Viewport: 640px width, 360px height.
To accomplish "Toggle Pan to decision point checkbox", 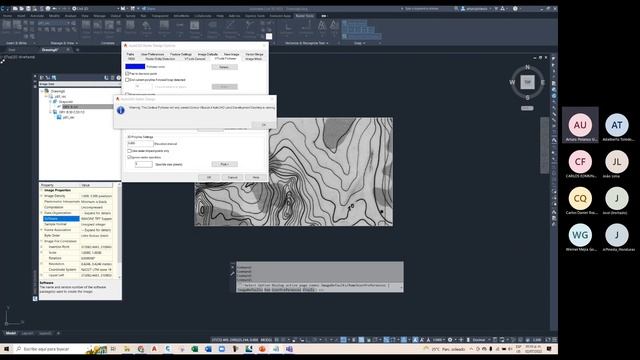I will click(127, 74).
